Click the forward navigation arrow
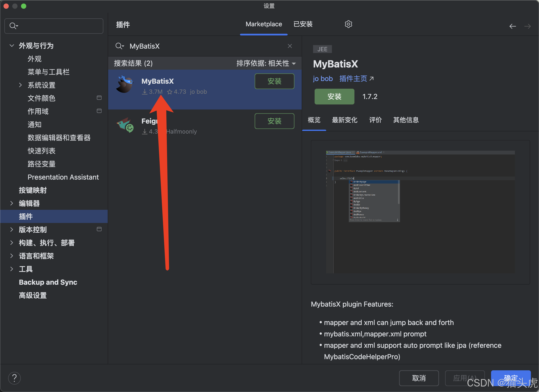Screen dimensions: 539x392 point(527,26)
